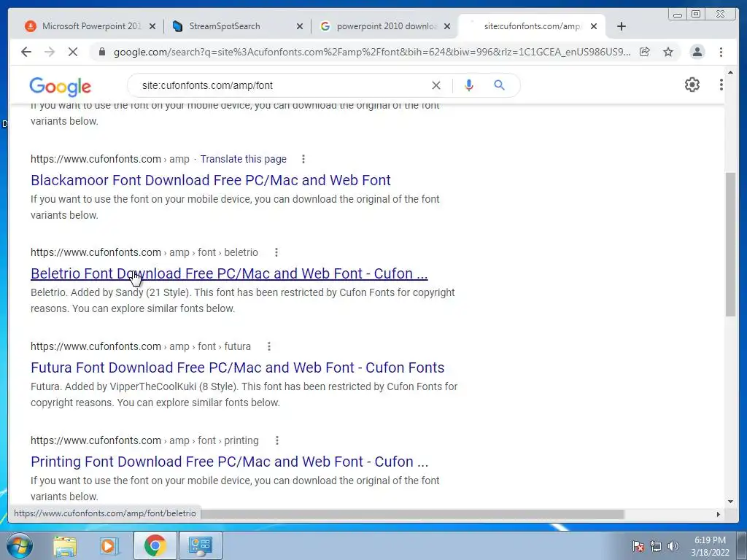The height and width of the screenshot is (560, 747).
Task: Close the StreamSpotSearch tab
Action: [x=300, y=27]
